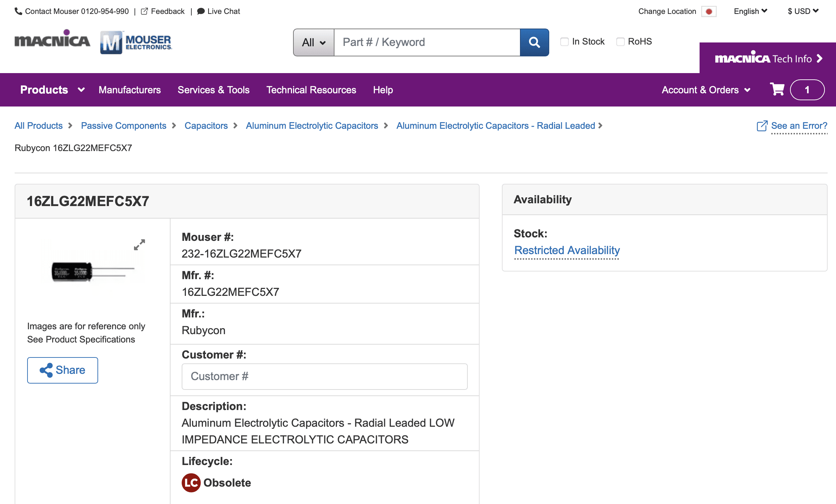Open Live Chat speech bubble
The image size is (836, 504).
pyautogui.click(x=201, y=11)
